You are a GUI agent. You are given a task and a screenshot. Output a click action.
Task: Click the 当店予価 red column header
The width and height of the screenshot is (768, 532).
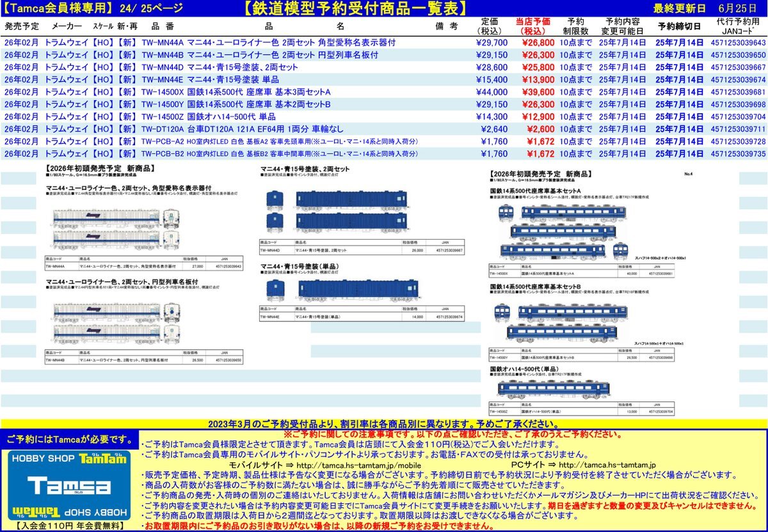[x=532, y=26]
